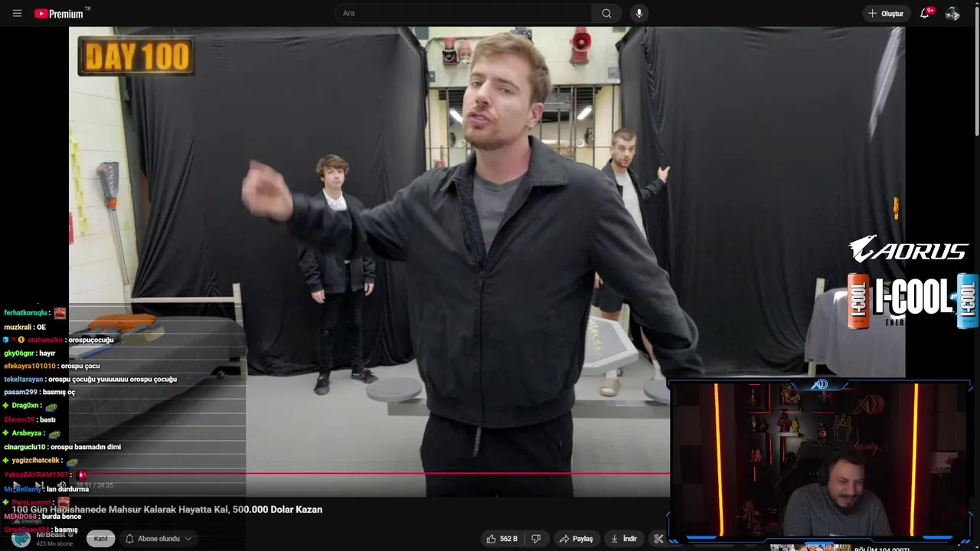The image size is (980, 551).
Task: Open the account avatar menu
Action: [x=952, y=13]
